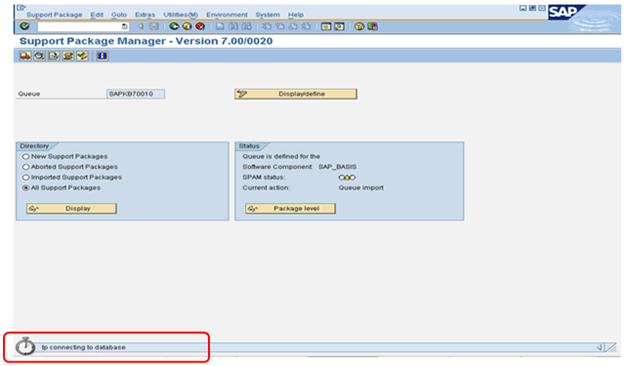The height and width of the screenshot is (366, 624).
Task: Click the green checkmark Enter icon
Action: (25, 26)
